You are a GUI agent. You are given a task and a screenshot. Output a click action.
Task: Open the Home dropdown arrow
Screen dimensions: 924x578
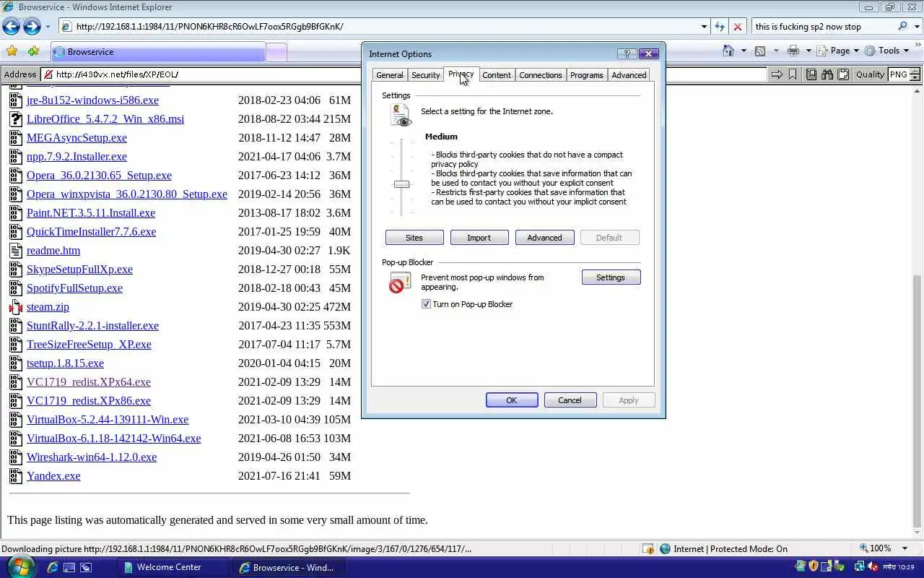pos(744,51)
